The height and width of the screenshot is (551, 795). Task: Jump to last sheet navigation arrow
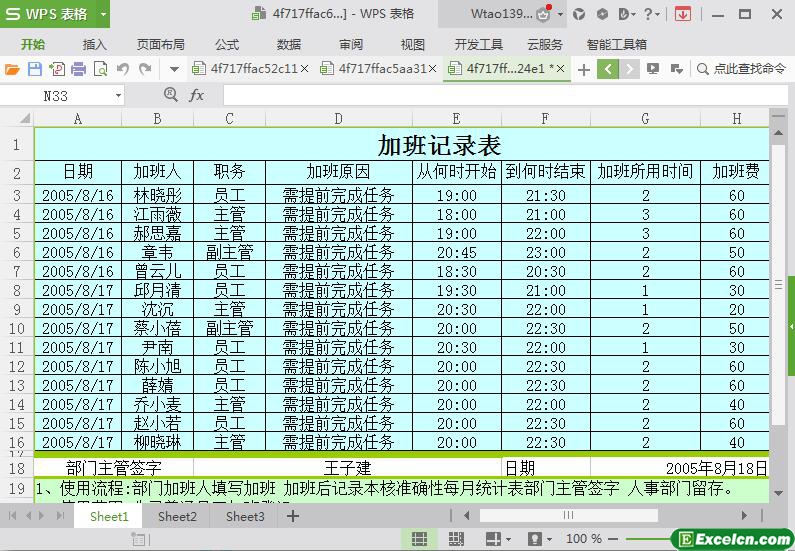pyautogui.click(x=60, y=516)
